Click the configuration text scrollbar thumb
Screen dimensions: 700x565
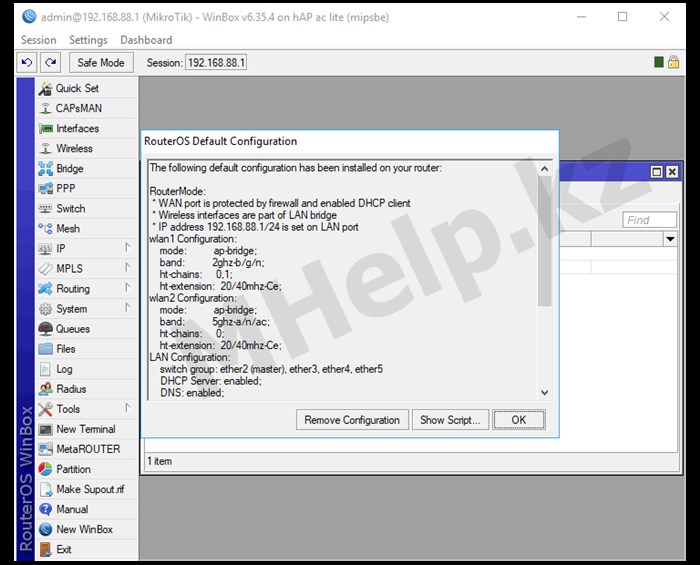(x=545, y=241)
